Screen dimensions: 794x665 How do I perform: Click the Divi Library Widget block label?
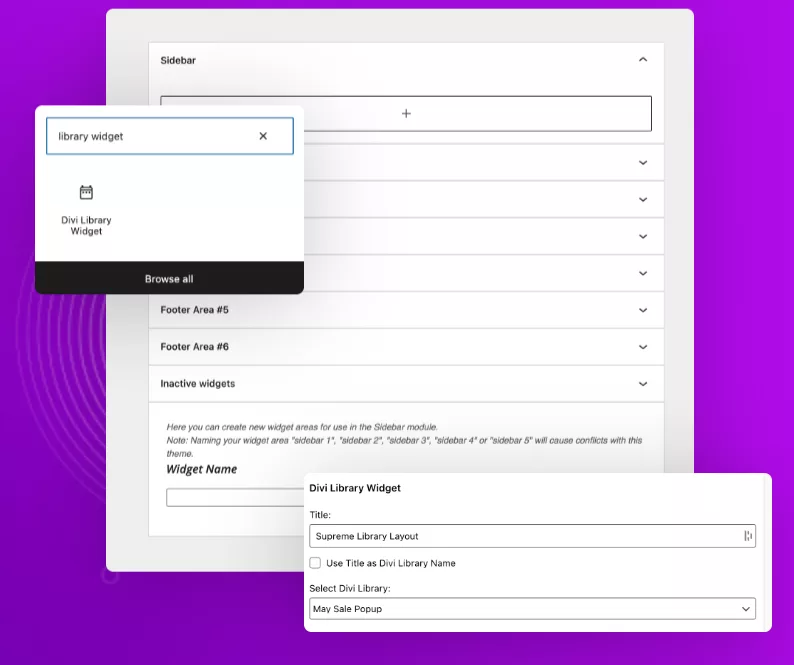coord(86,225)
